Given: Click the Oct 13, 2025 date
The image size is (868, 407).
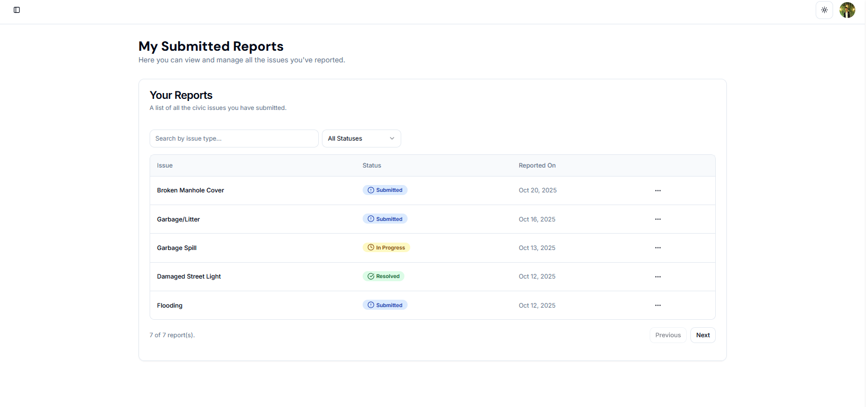Looking at the screenshot, I should 537,248.
